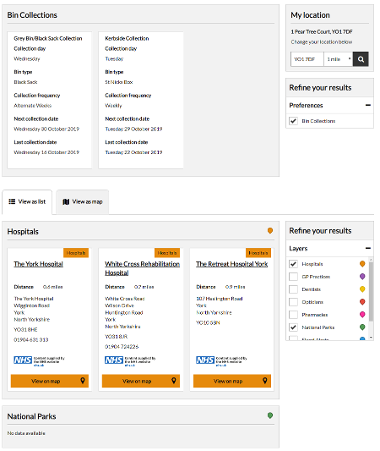The image size is (380, 451).
Task: Enable the GP Practices layer checkbox
Action: pyautogui.click(x=293, y=277)
